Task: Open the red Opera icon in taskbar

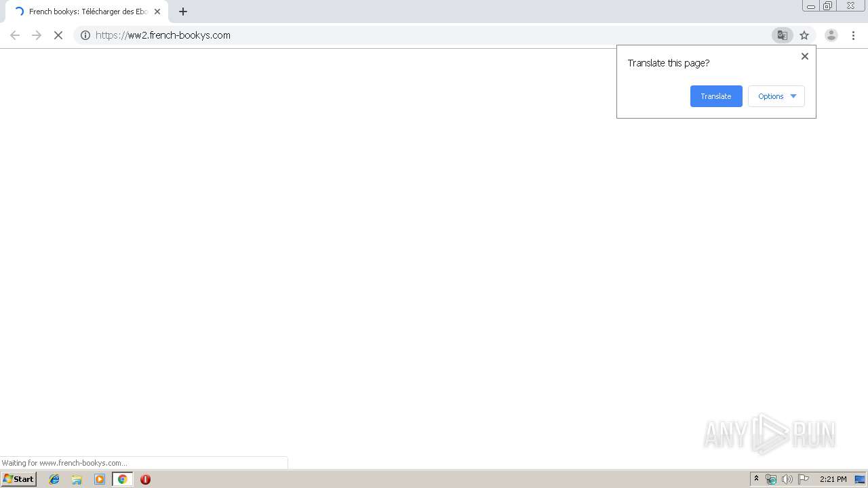Action: [x=145, y=479]
